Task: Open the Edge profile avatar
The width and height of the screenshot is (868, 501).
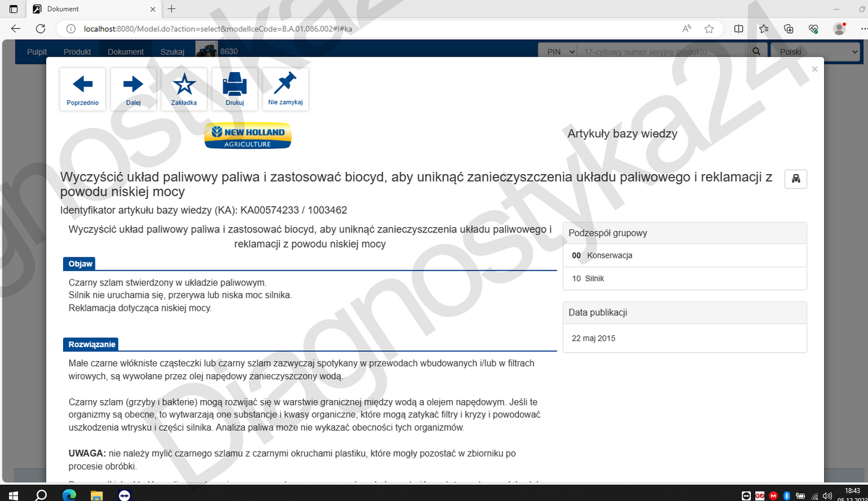Action: (x=839, y=28)
